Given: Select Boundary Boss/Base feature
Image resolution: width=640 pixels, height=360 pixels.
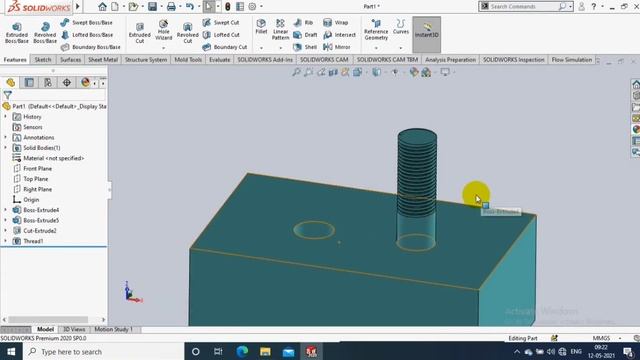Looking at the screenshot, I should [90, 47].
